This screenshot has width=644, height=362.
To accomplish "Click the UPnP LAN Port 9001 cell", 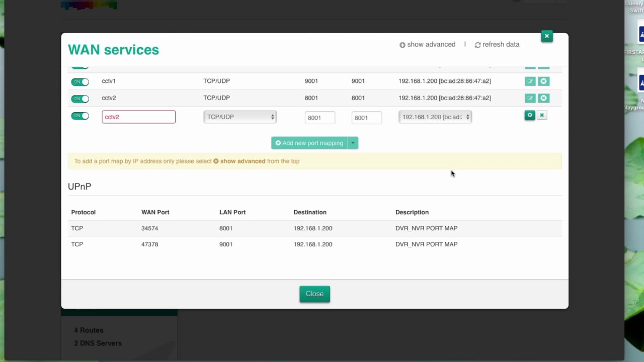I will [226, 244].
